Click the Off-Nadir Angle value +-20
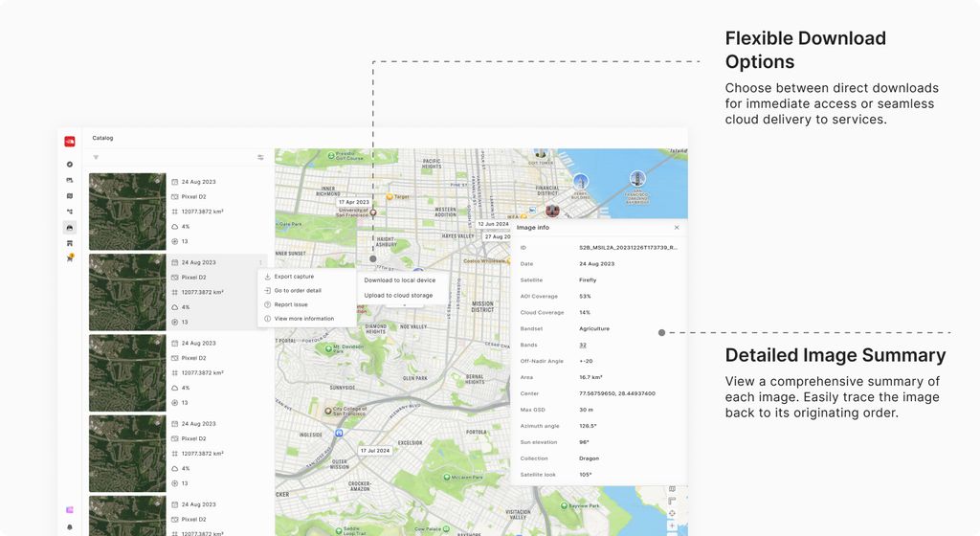 [x=586, y=361]
